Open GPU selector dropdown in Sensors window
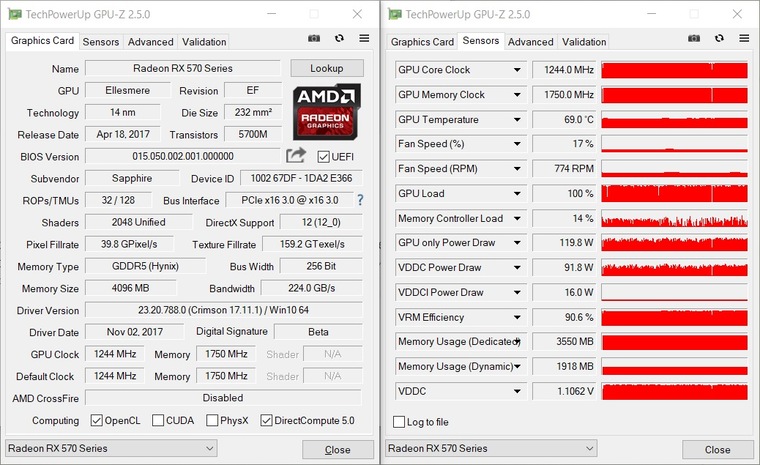 coord(491,449)
